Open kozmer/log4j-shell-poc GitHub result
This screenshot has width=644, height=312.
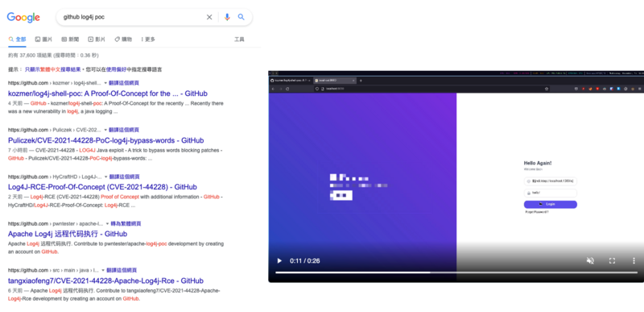click(108, 94)
